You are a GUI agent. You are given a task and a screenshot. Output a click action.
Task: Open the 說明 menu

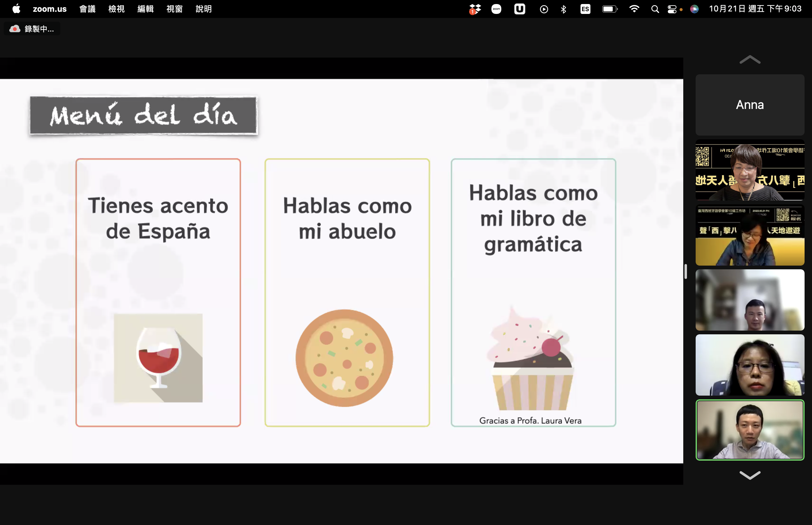[x=204, y=9]
